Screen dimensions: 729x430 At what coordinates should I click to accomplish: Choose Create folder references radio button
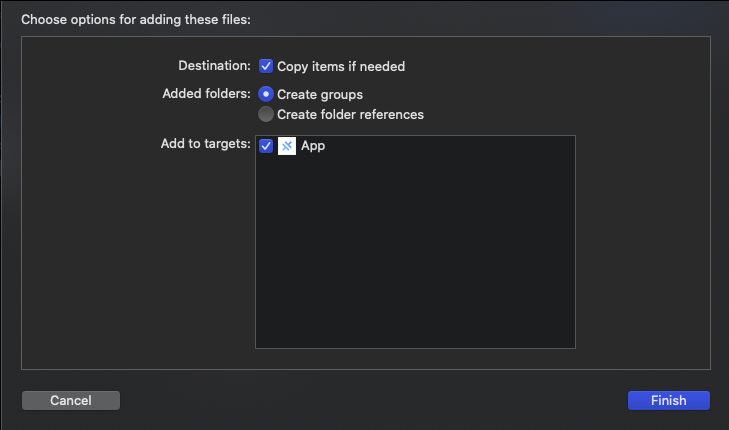coord(266,114)
